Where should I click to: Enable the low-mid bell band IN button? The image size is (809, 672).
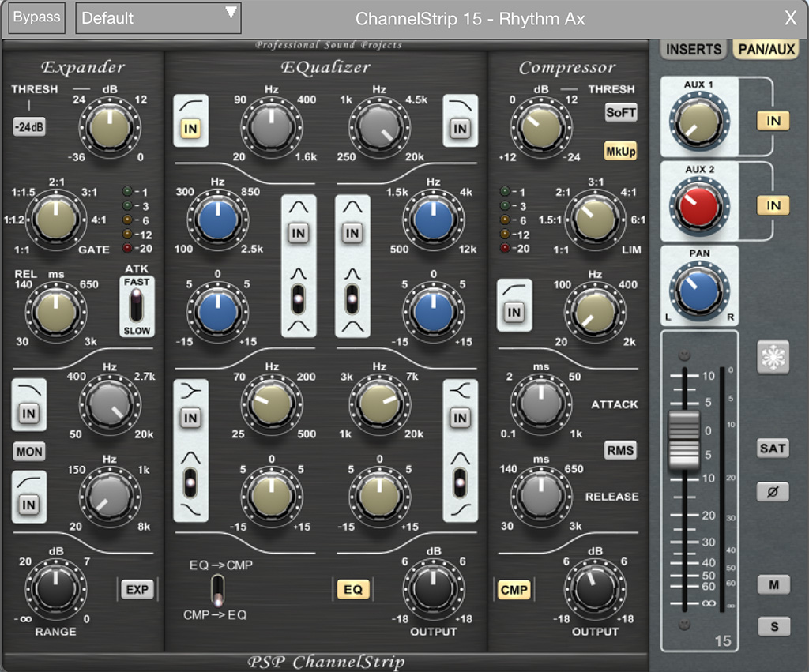299,233
